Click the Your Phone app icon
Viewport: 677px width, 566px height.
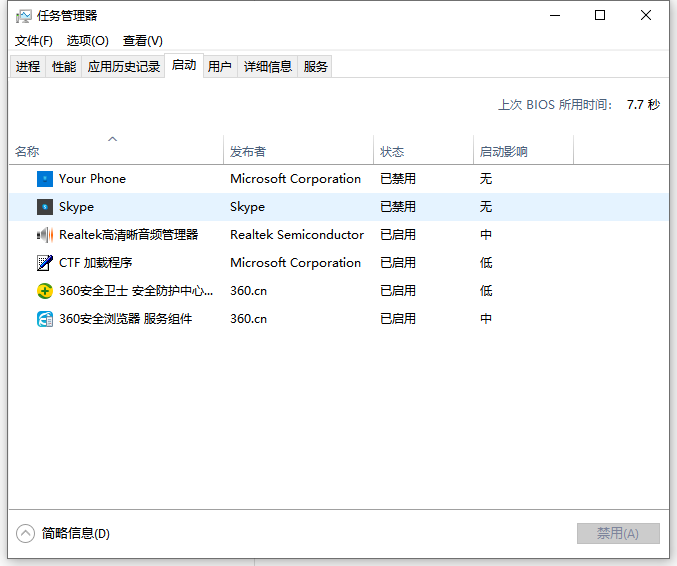click(45, 179)
